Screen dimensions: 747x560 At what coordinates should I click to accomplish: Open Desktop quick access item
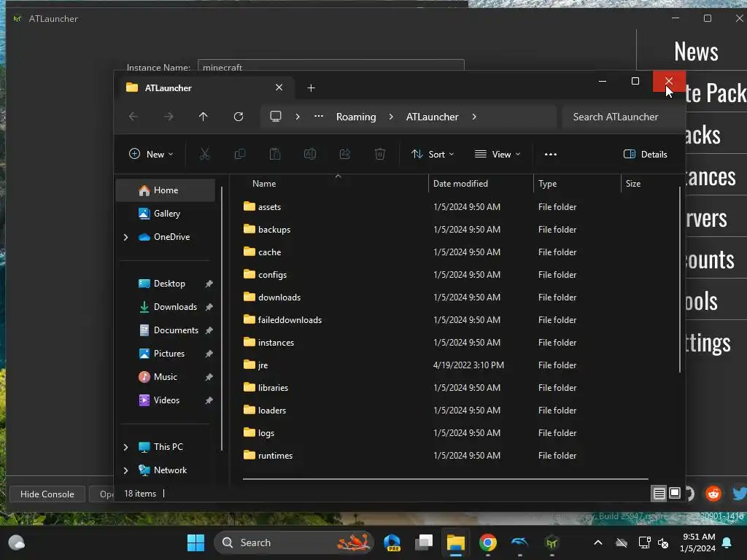pyautogui.click(x=166, y=284)
